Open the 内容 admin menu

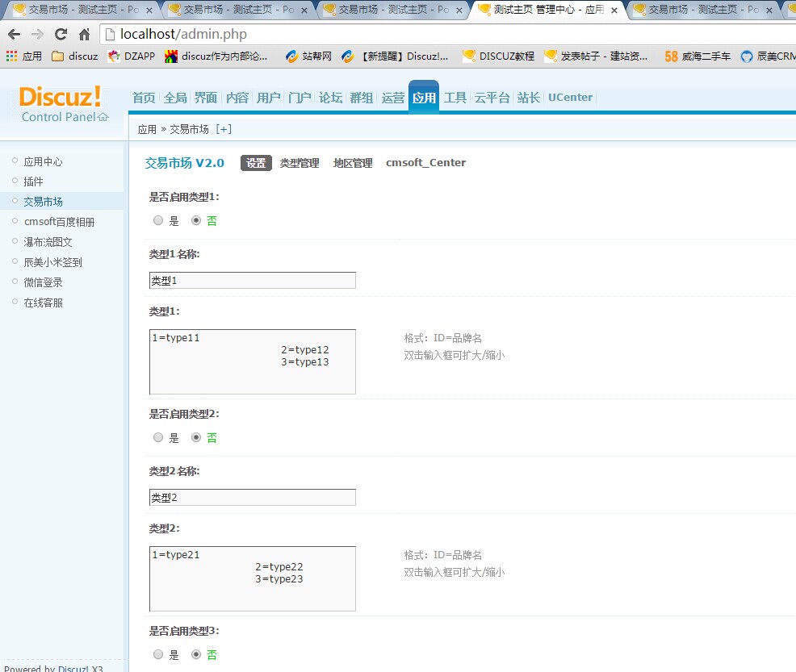pyautogui.click(x=237, y=98)
